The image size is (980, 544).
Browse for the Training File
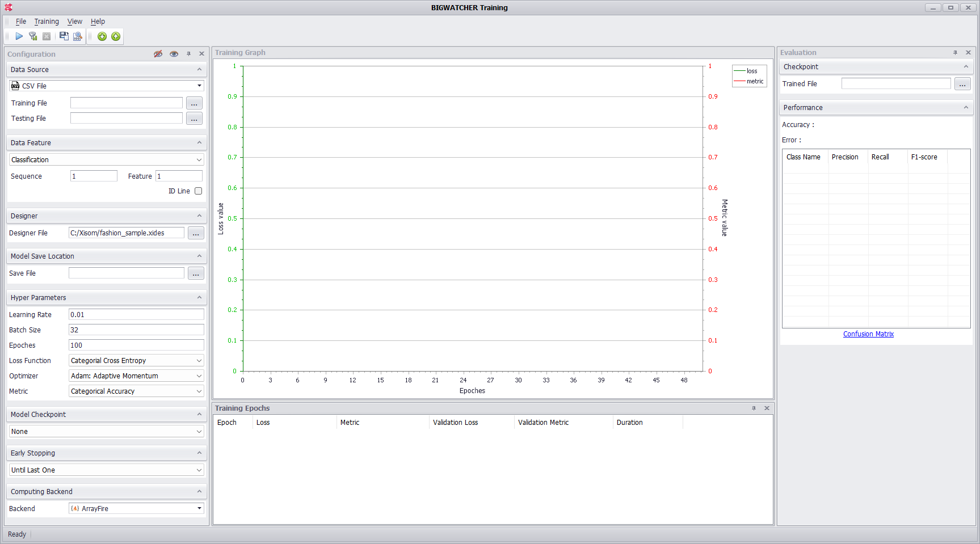[194, 103]
